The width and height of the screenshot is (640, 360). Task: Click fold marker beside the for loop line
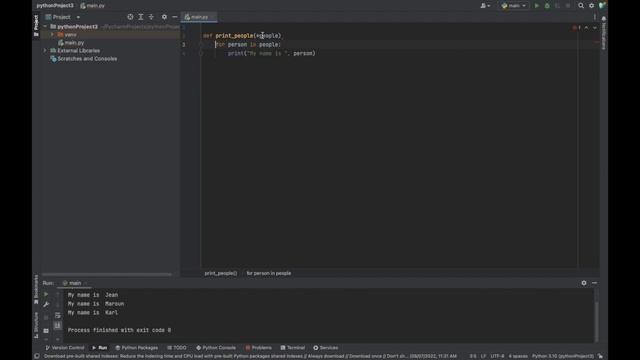click(201, 44)
